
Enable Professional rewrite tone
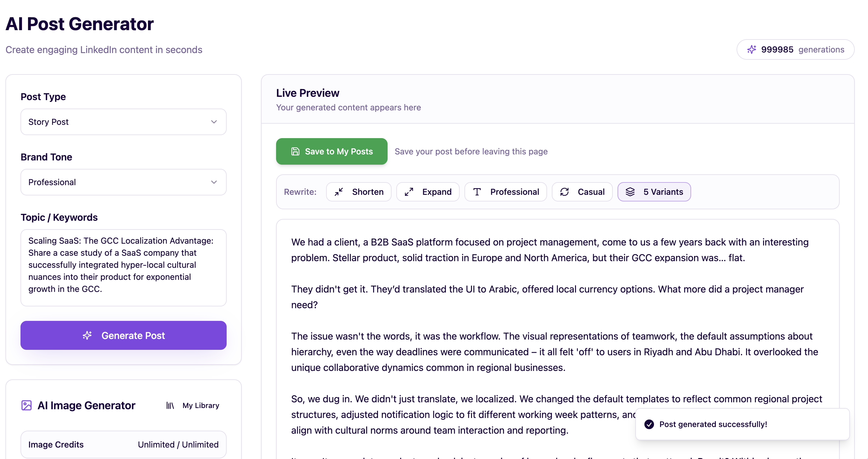tap(505, 192)
